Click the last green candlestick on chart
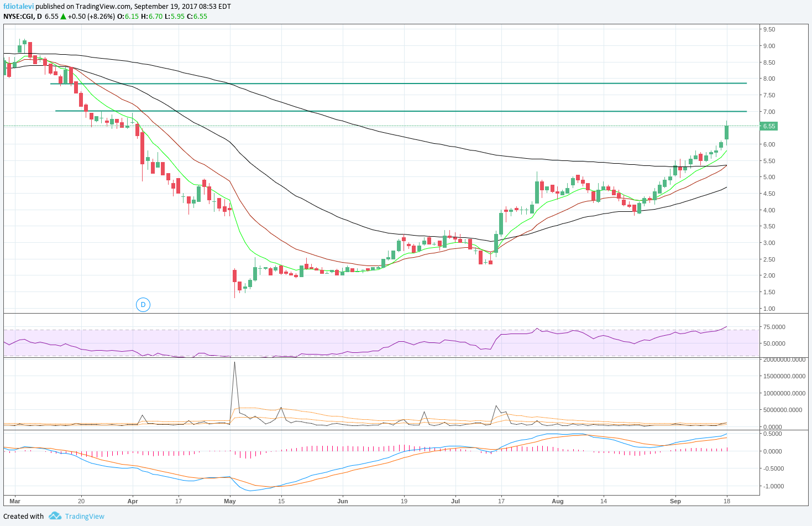Image resolution: width=812 pixels, height=526 pixels. [727, 132]
